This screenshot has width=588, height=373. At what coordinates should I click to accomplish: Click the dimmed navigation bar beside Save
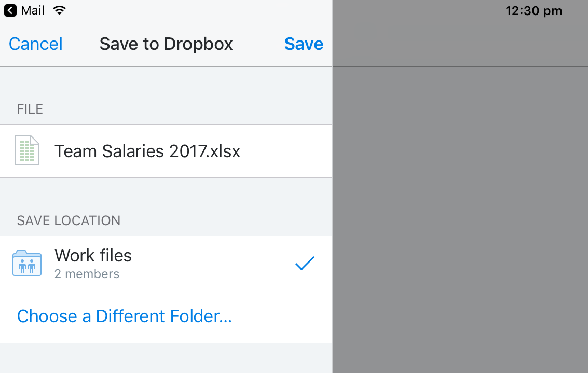tap(460, 44)
